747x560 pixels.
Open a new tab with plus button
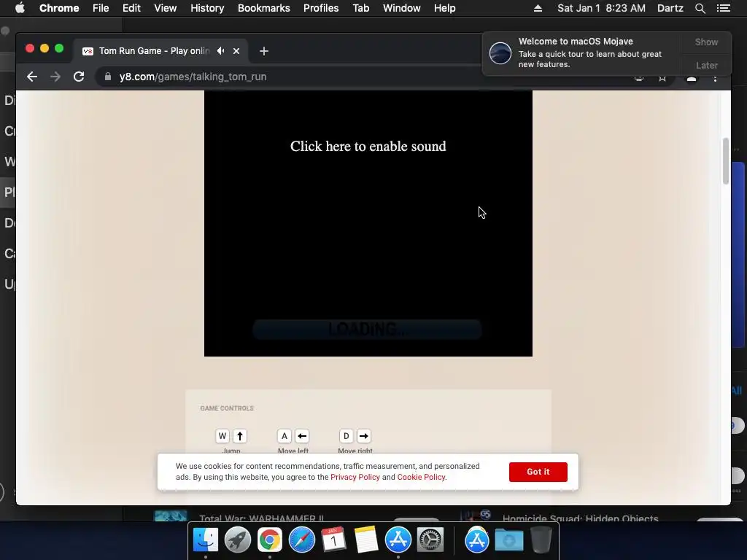point(264,51)
